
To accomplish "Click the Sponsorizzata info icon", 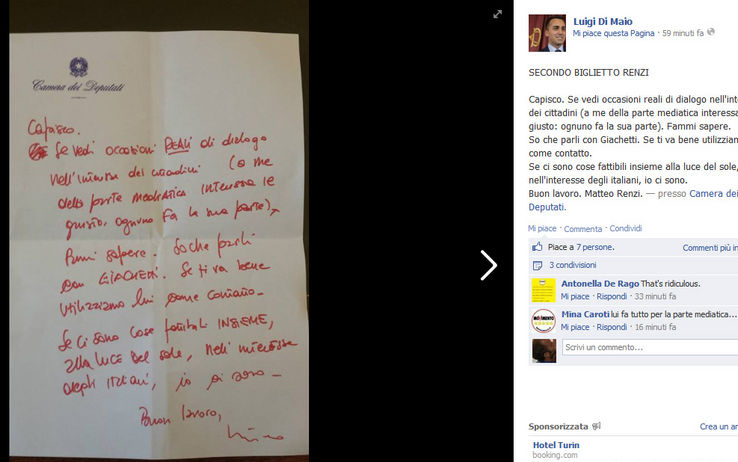I will click(596, 426).
